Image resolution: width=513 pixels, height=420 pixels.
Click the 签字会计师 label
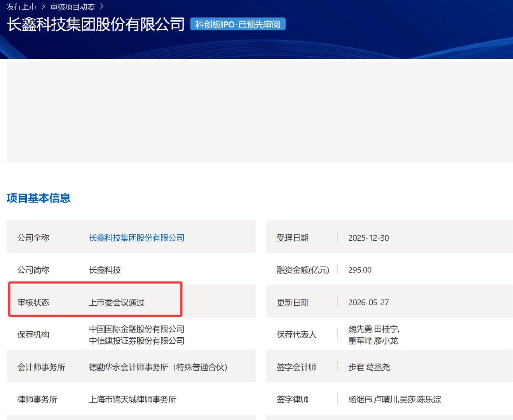pyautogui.click(x=297, y=367)
